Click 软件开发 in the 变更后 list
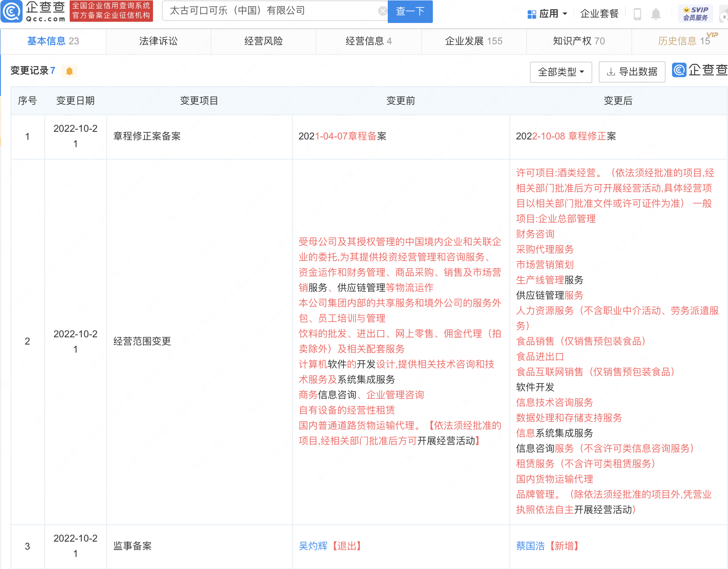This screenshot has height=569, width=728. 535,387
